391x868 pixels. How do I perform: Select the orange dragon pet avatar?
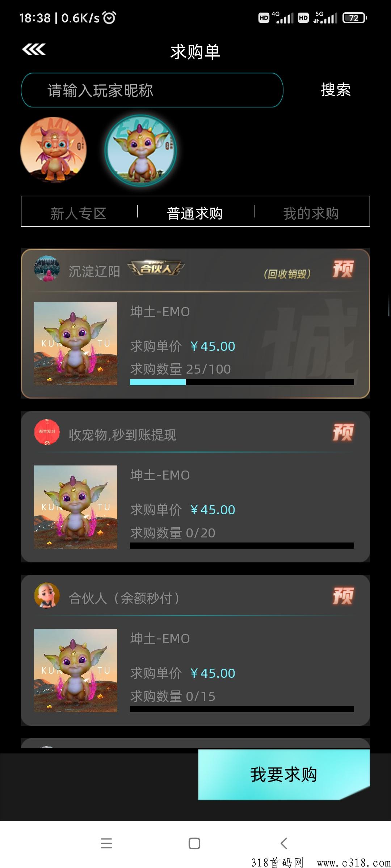[x=54, y=149]
